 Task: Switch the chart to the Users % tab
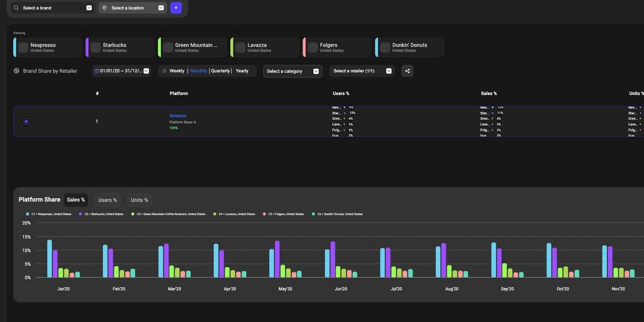coord(108,200)
